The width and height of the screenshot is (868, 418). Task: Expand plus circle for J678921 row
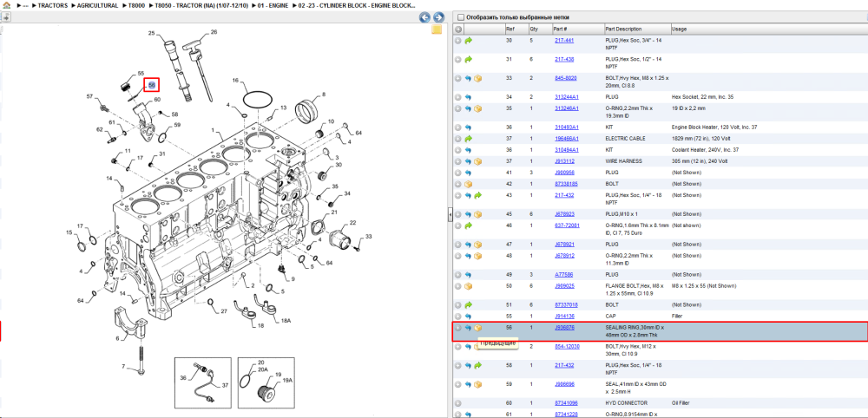click(x=458, y=245)
